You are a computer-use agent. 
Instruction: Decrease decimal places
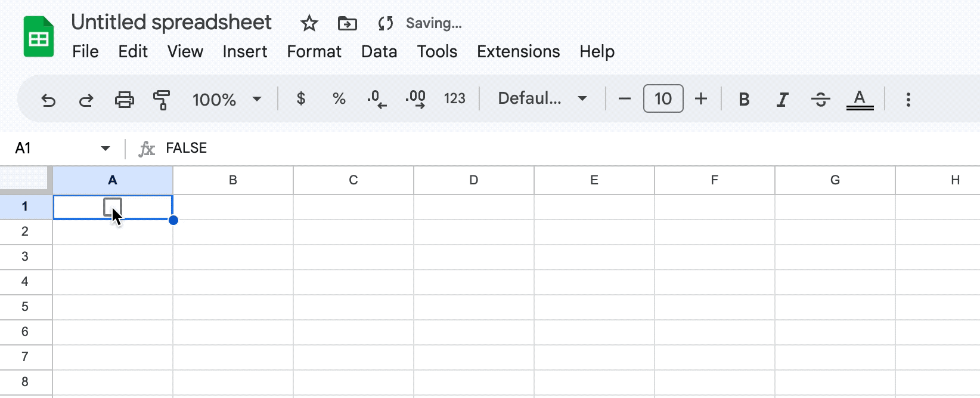pyautogui.click(x=377, y=99)
